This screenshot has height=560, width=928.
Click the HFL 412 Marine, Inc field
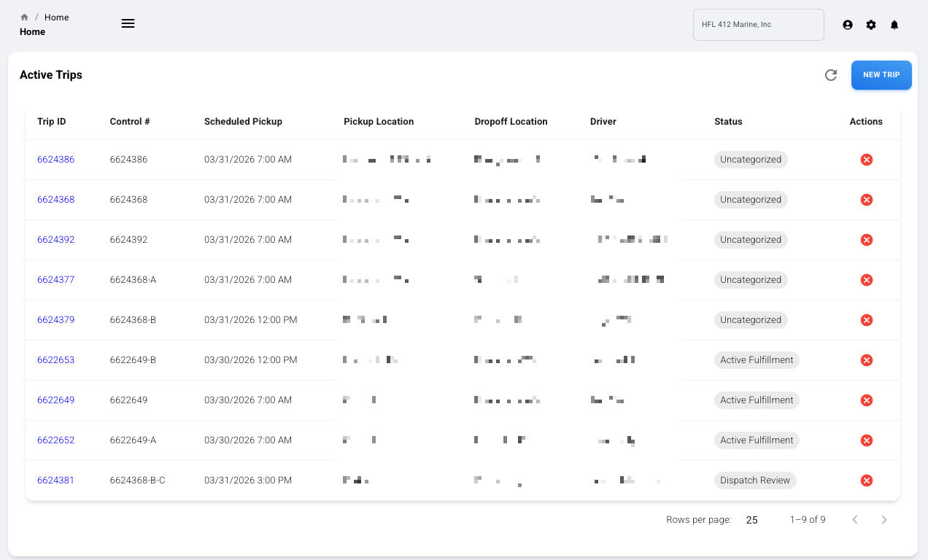coord(759,24)
